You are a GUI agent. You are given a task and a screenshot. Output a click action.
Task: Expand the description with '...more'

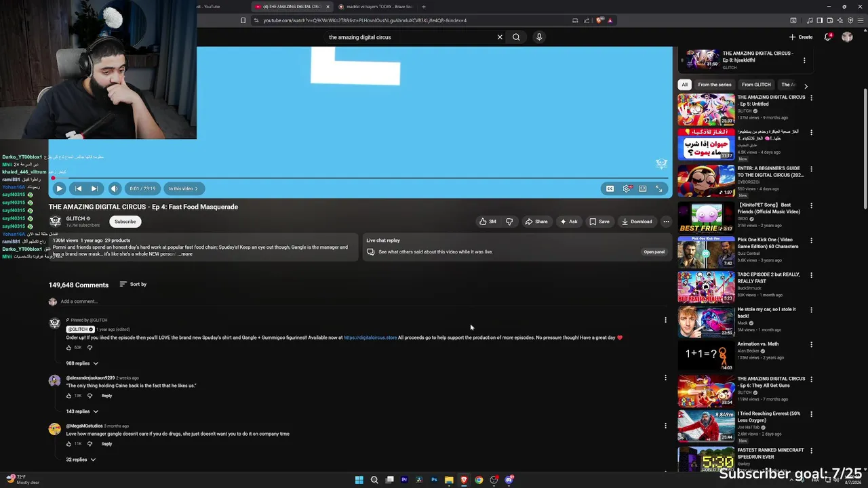185,254
